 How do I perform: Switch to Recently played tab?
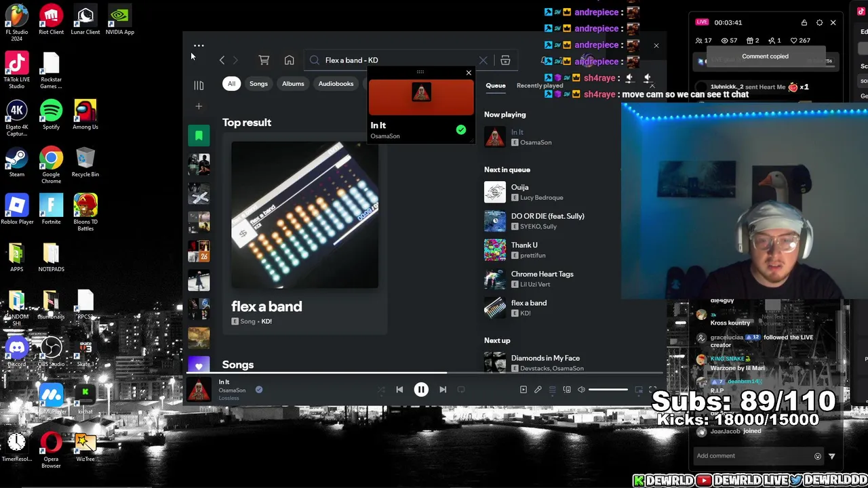(540, 86)
